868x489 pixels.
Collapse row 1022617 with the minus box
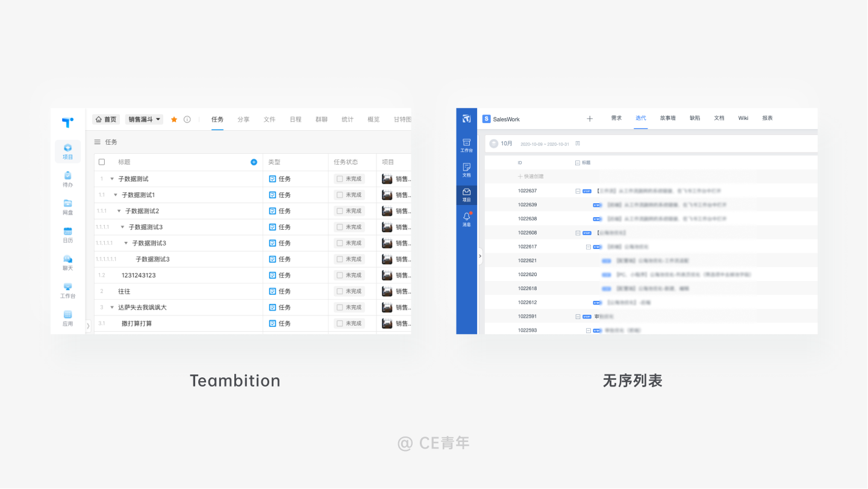tap(589, 247)
